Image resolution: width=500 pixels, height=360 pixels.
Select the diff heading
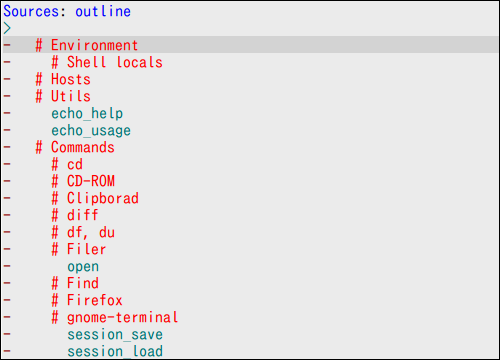click(x=75, y=215)
